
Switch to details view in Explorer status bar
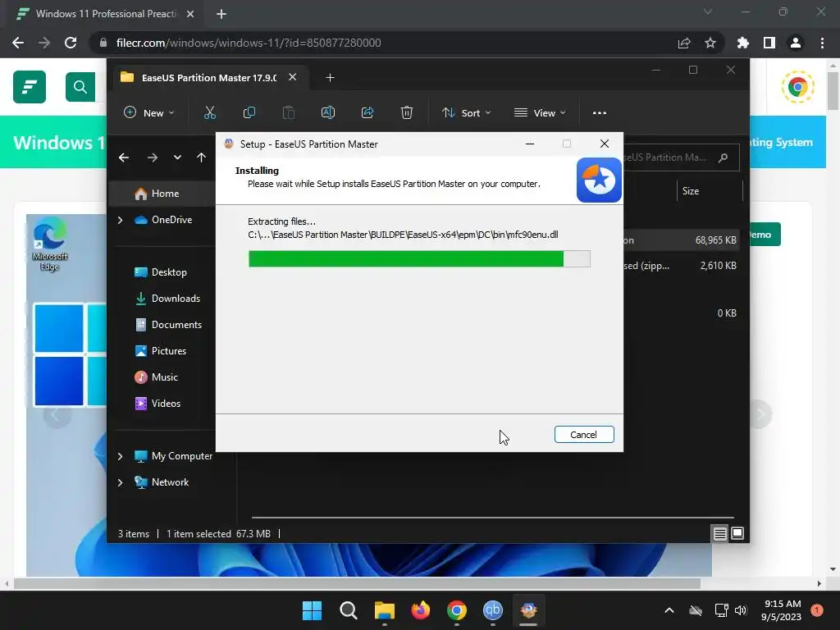[x=720, y=533]
